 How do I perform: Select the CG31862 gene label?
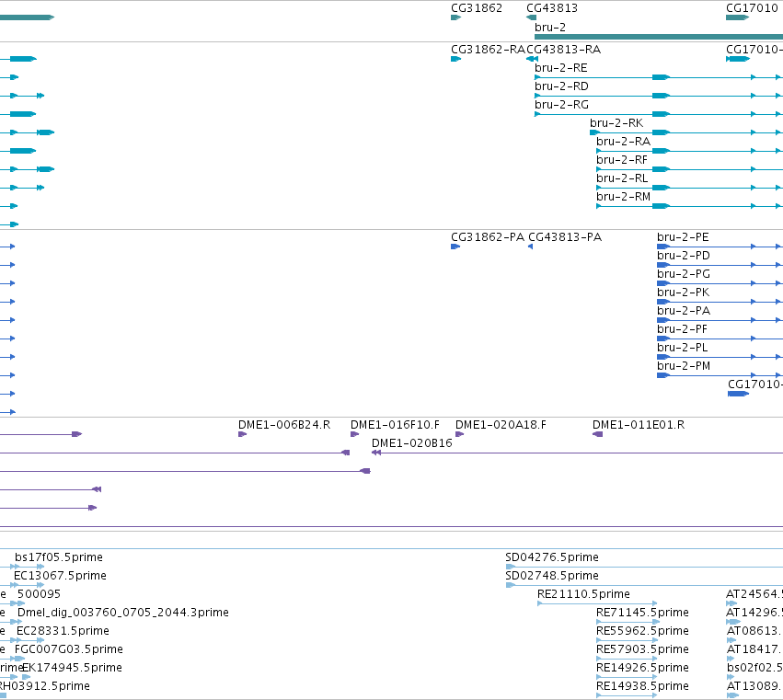pos(477,8)
